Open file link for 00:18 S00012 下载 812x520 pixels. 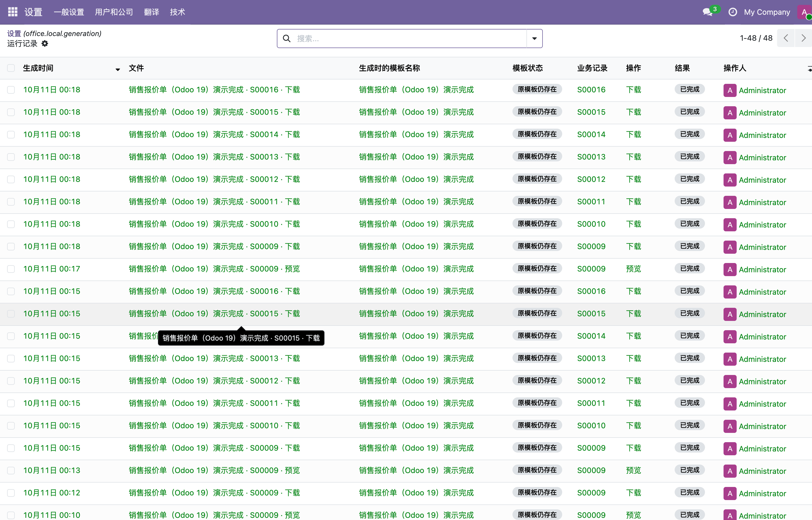click(214, 179)
